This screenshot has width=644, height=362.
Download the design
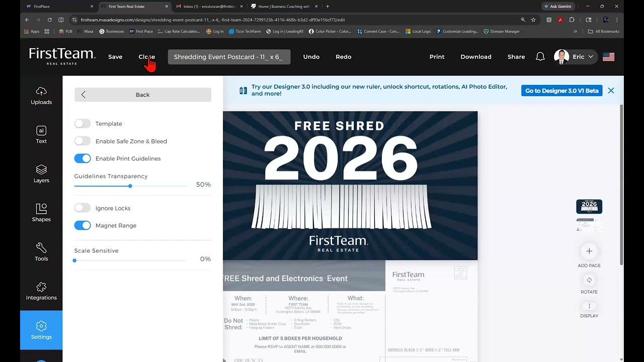pos(476,57)
